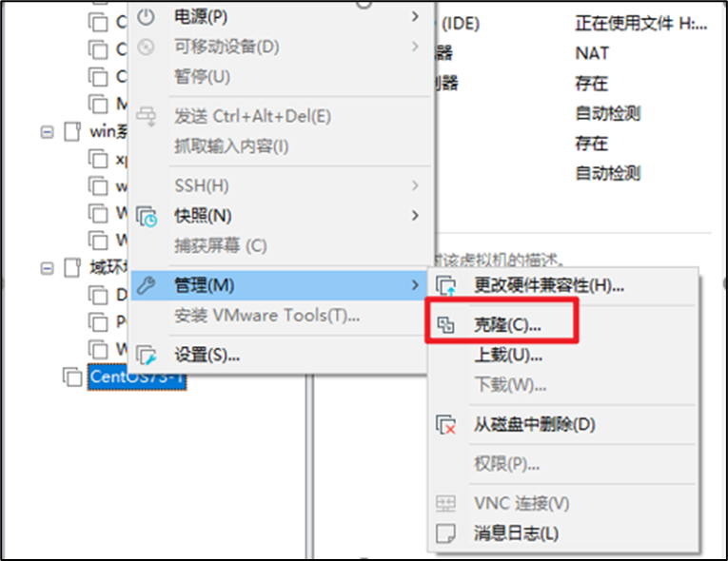The width and height of the screenshot is (728, 561).
Task: Click the Power menu icon
Action: [146, 17]
